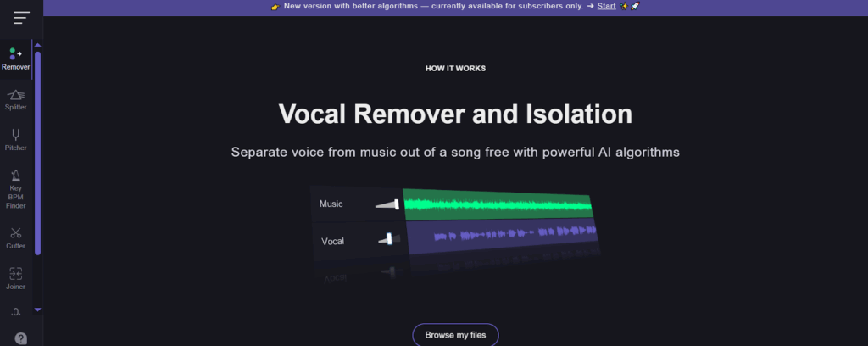Image resolution: width=868 pixels, height=346 pixels.
Task: Open the Splitter tool
Action: pyautogui.click(x=15, y=100)
